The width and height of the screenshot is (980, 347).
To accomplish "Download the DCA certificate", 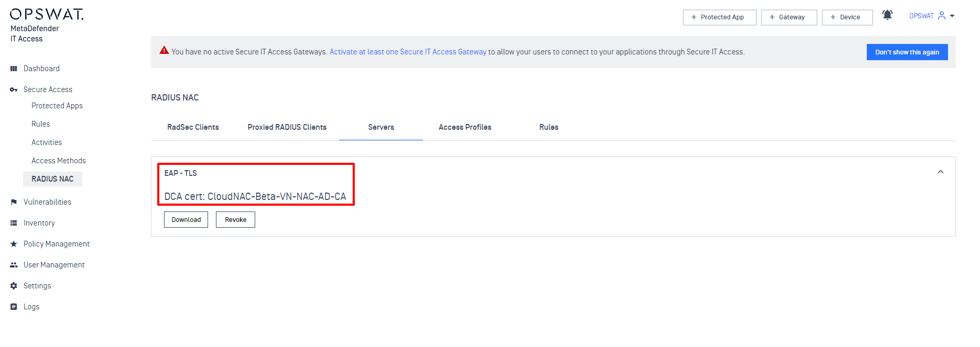I will click(x=186, y=220).
